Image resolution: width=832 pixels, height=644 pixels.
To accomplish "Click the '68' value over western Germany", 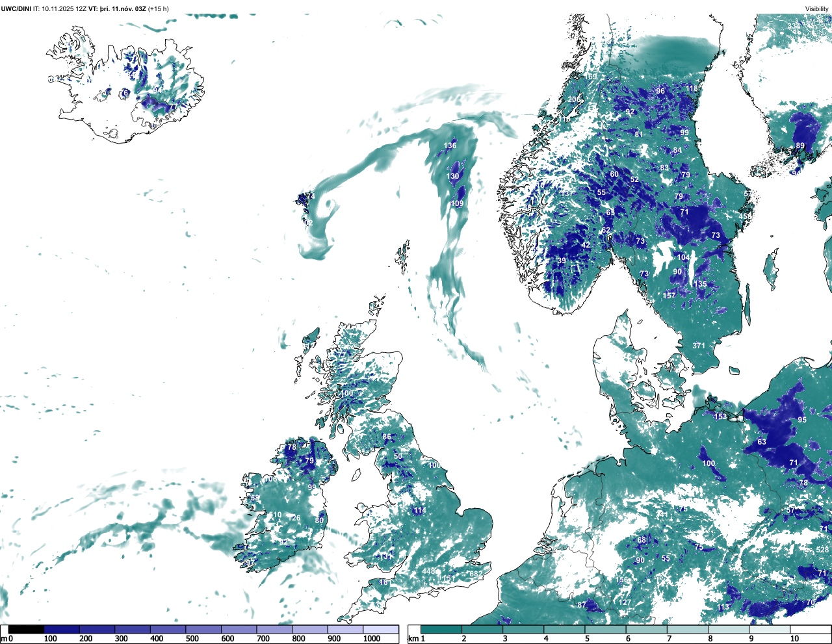I will tap(642, 540).
